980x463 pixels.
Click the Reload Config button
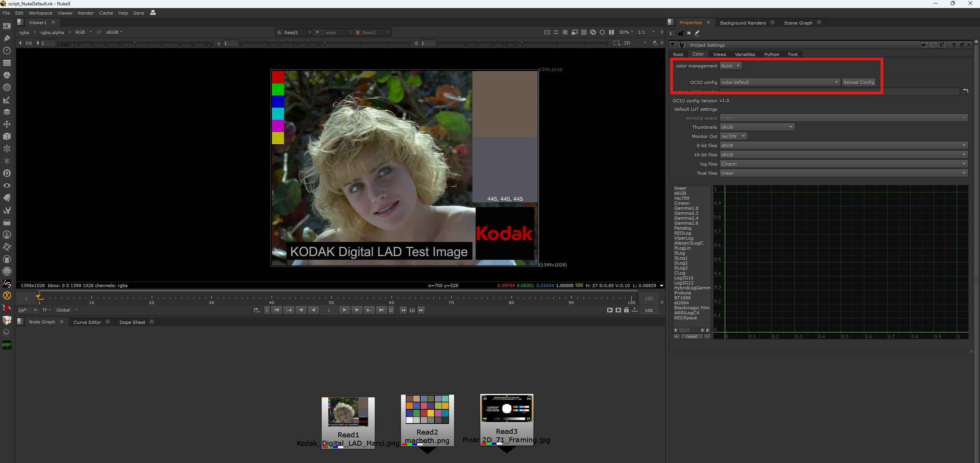point(859,82)
